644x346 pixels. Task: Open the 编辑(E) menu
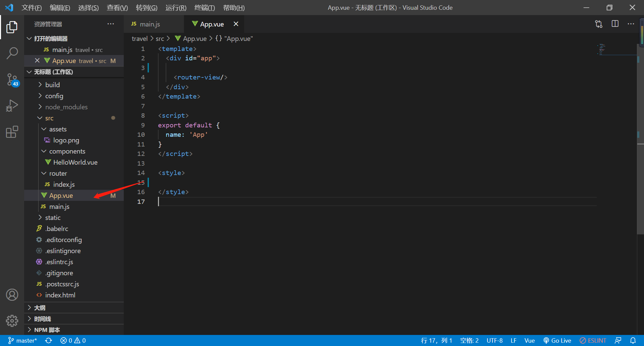[60, 8]
